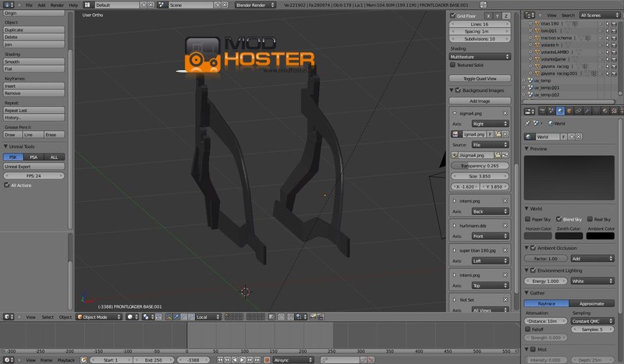Click the Unreal Export button

click(x=34, y=166)
